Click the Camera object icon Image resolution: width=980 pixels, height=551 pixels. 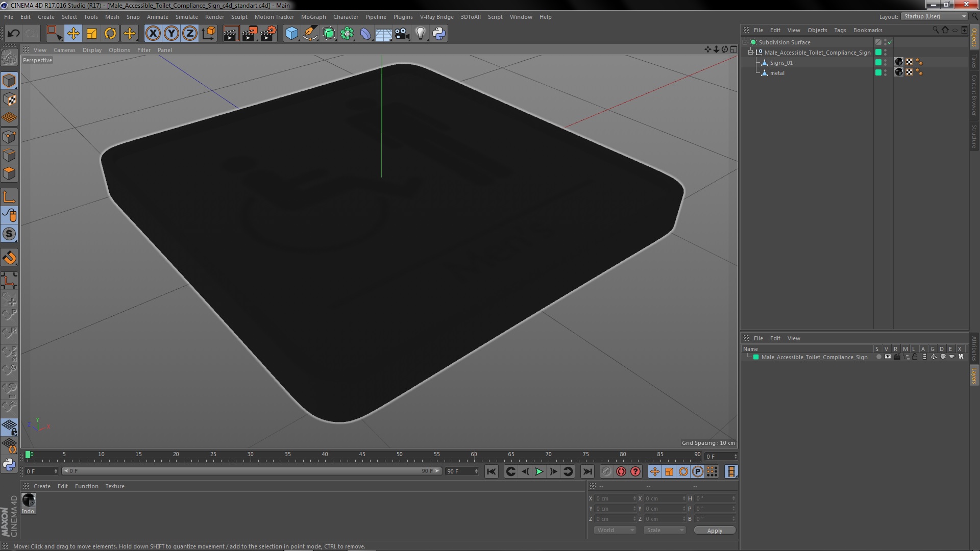402,34
